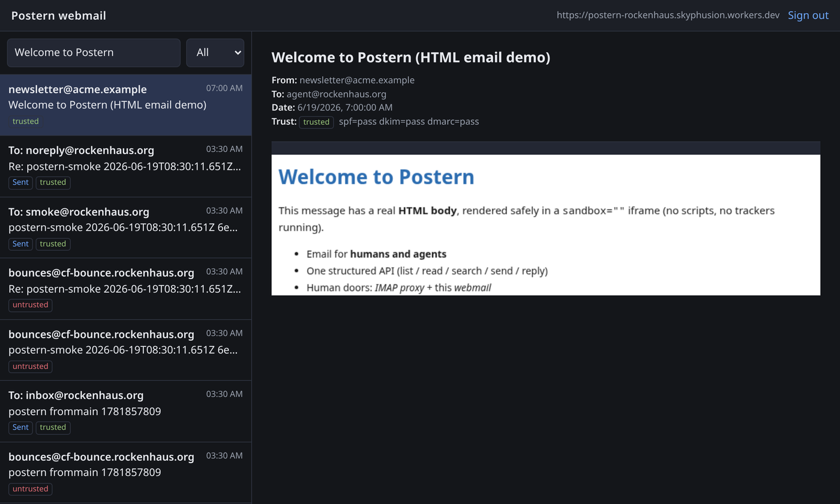Open the sent message To: inbox@rockenhaus.org
This screenshot has height=504, width=840.
tap(126, 411)
